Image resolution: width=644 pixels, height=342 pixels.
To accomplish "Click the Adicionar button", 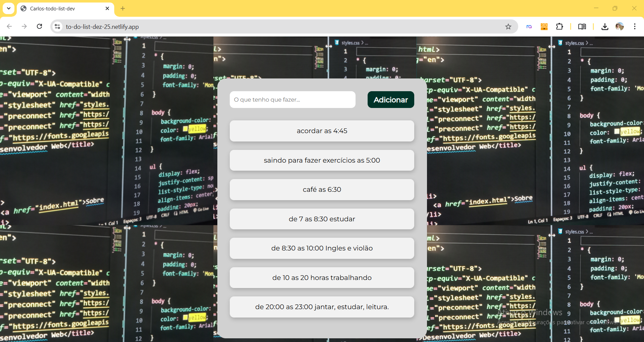I will [x=391, y=100].
